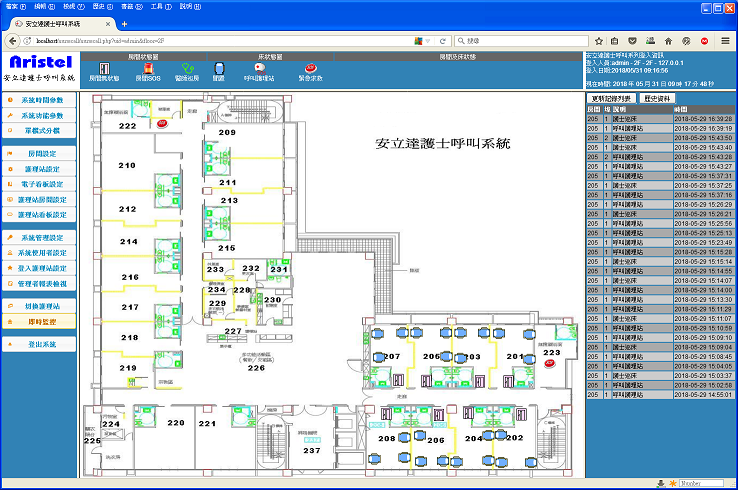
Task: Open 房間設定 in the sidebar
Action: 39,153
